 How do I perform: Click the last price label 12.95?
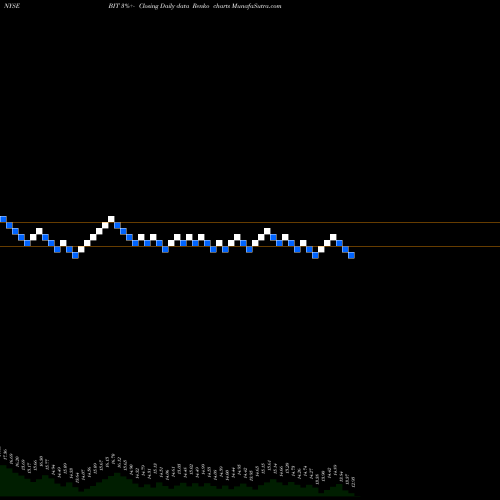tap(354, 482)
